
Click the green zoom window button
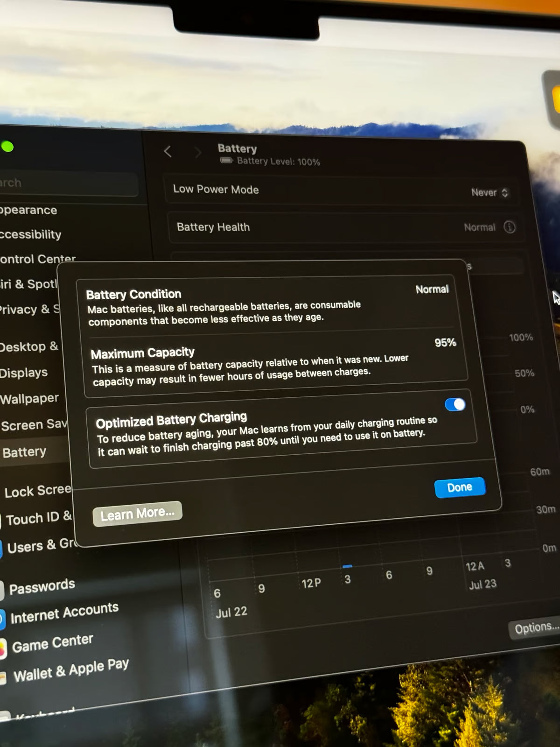pyautogui.click(x=7, y=147)
